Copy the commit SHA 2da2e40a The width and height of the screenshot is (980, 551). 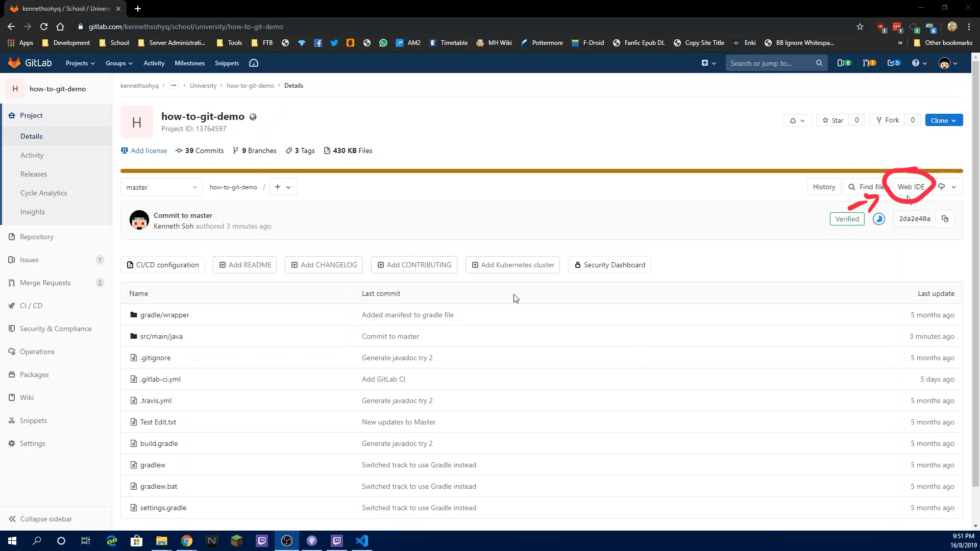945,219
